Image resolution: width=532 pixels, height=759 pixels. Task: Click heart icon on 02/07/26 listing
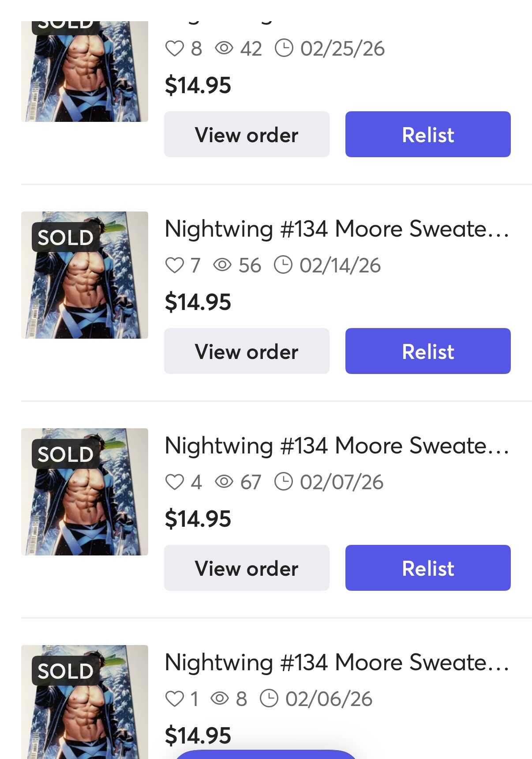tap(174, 482)
